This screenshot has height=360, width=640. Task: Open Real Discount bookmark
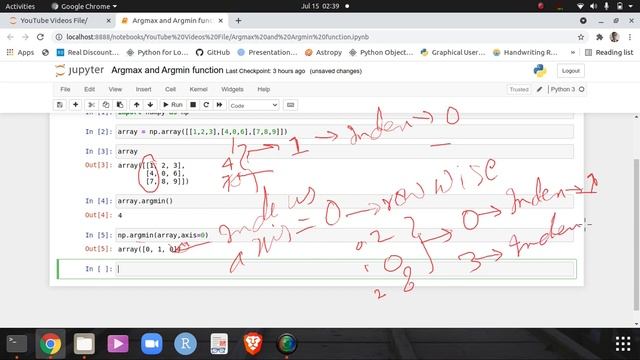(x=88, y=52)
